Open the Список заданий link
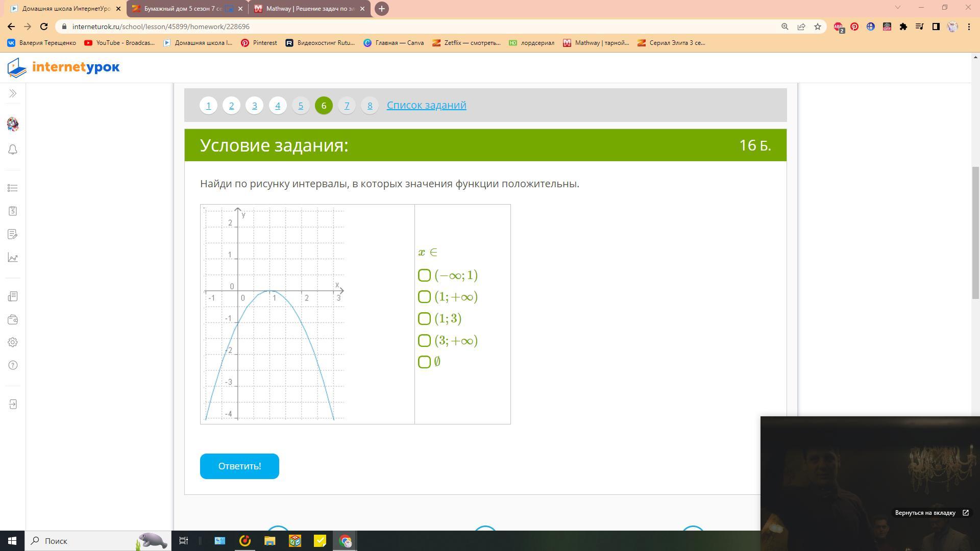Image resolution: width=980 pixels, height=551 pixels. click(x=426, y=105)
